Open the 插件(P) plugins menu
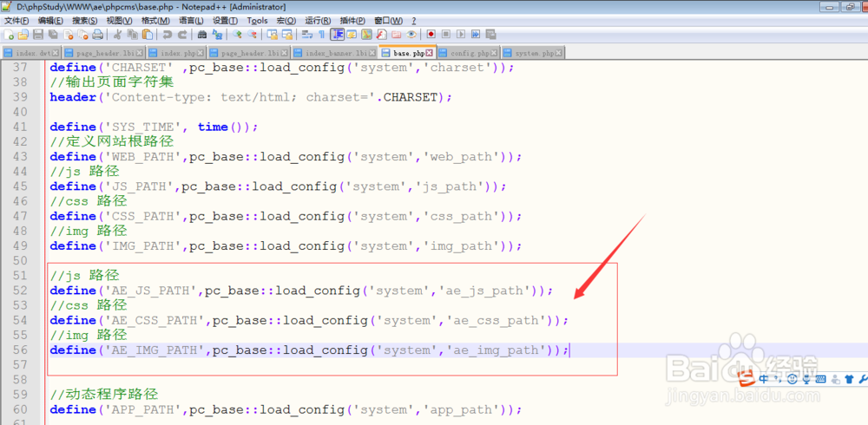 (x=352, y=21)
